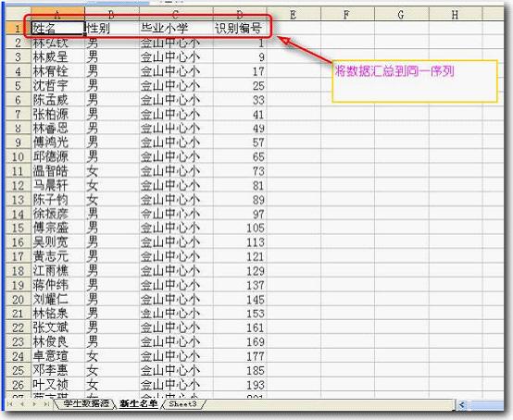Select cell containing 林宥铨
The image size is (513, 420).
tap(57, 71)
